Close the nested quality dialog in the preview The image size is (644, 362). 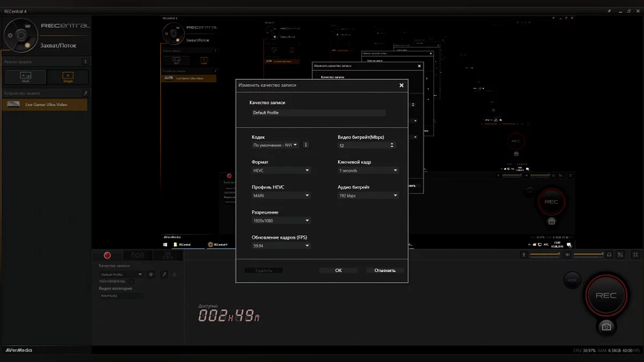point(419,67)
